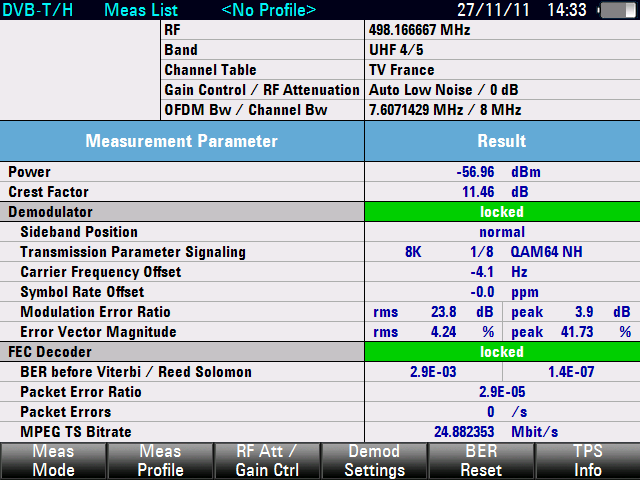The image size is (640, 480).
Task: Click the <No Profile> header label
Action: pyautogui.click(x=268, y=10)
